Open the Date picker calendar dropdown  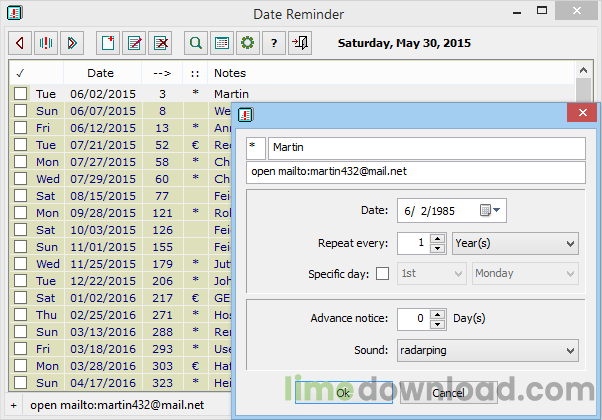coord(493,210)
